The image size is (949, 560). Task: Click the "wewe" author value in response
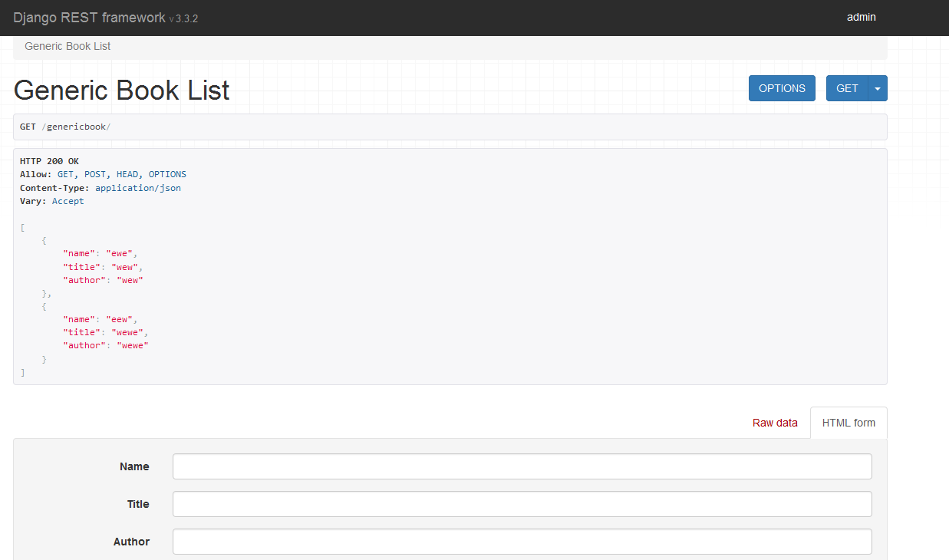pyautogui.click(x=132, y=345)
